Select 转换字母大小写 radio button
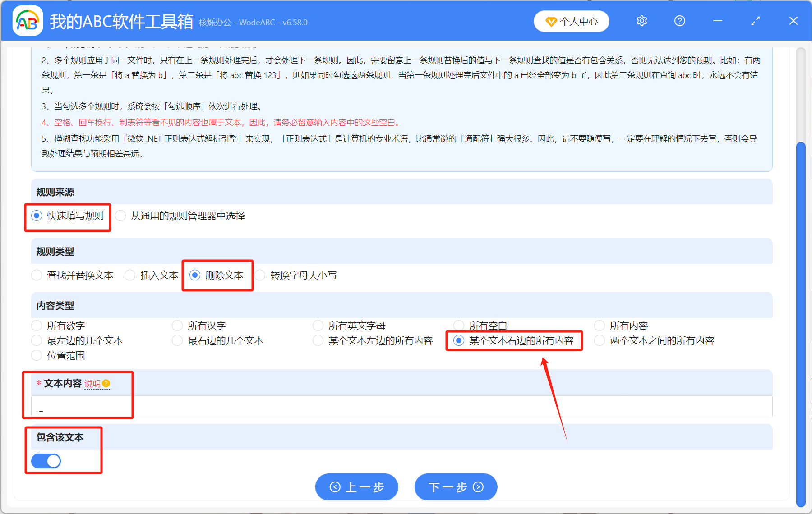Image resolution: width=812 pixels, height=514 pixels. 260,275
